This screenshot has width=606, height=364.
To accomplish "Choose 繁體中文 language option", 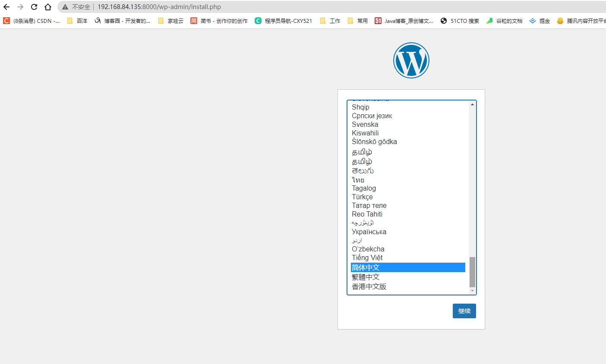I will [x=408, y=277].
